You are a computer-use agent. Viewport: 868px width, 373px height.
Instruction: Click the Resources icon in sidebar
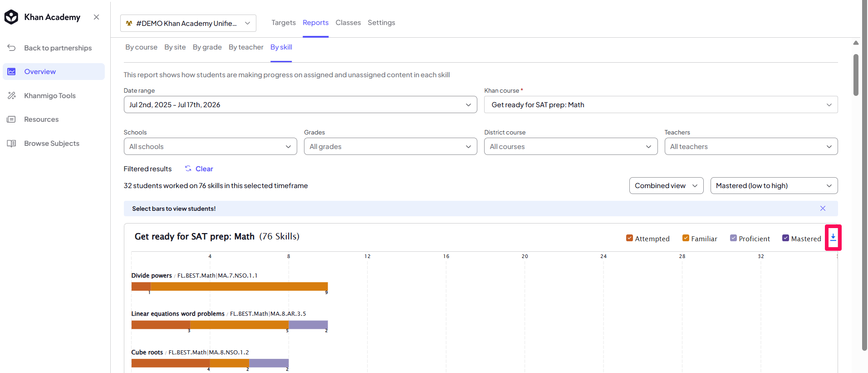pos(12,119)
